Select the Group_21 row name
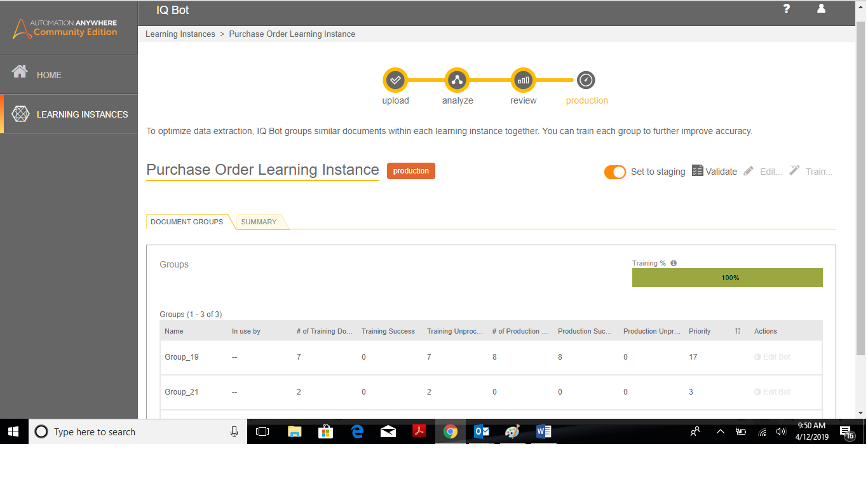 182,392
